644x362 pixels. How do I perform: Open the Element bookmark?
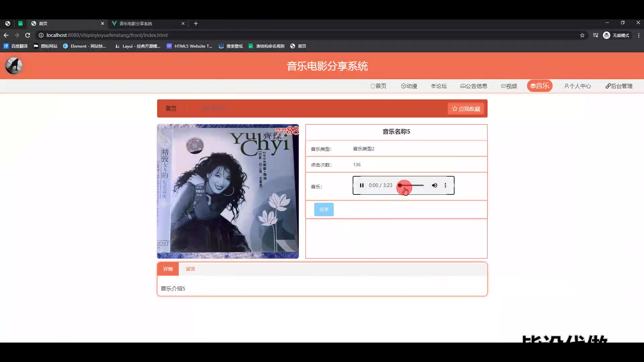click(x=85, y=46)
